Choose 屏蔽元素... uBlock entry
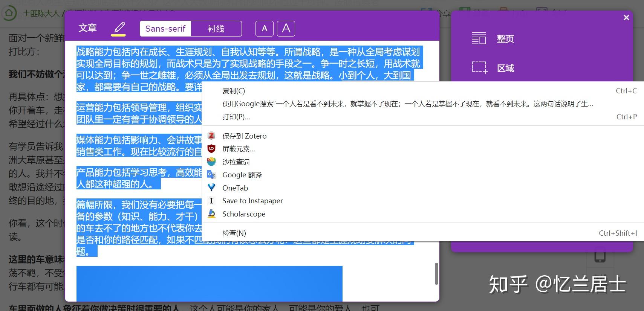The width and height of the screenshot is (644, 311). pyautogui.click(x=423, y=149)
